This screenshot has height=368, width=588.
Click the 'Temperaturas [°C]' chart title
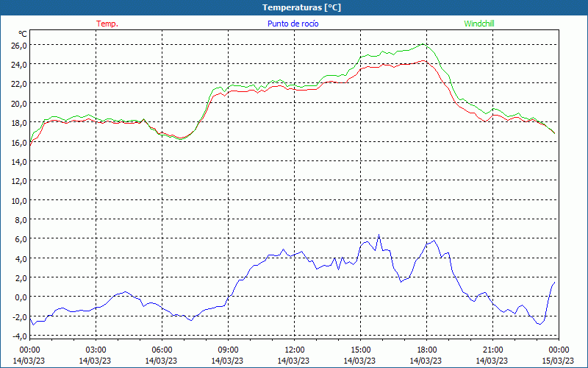(301, 7)
